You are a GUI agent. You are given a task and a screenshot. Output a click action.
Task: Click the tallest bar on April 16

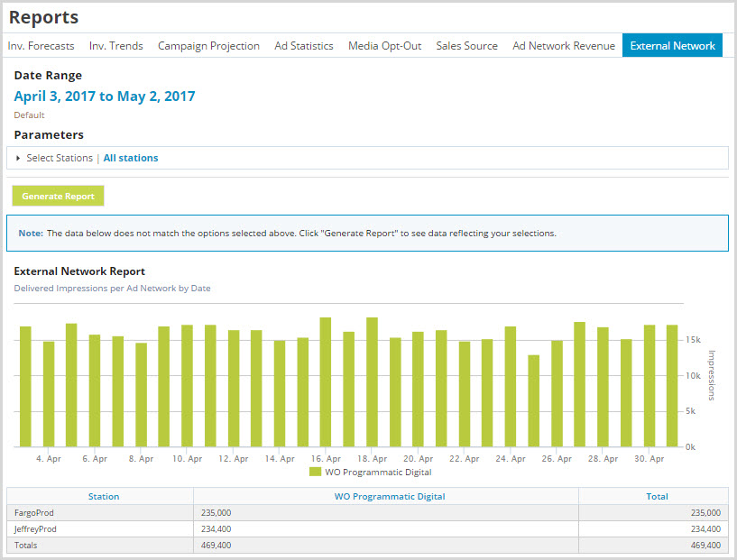(325, 379)
